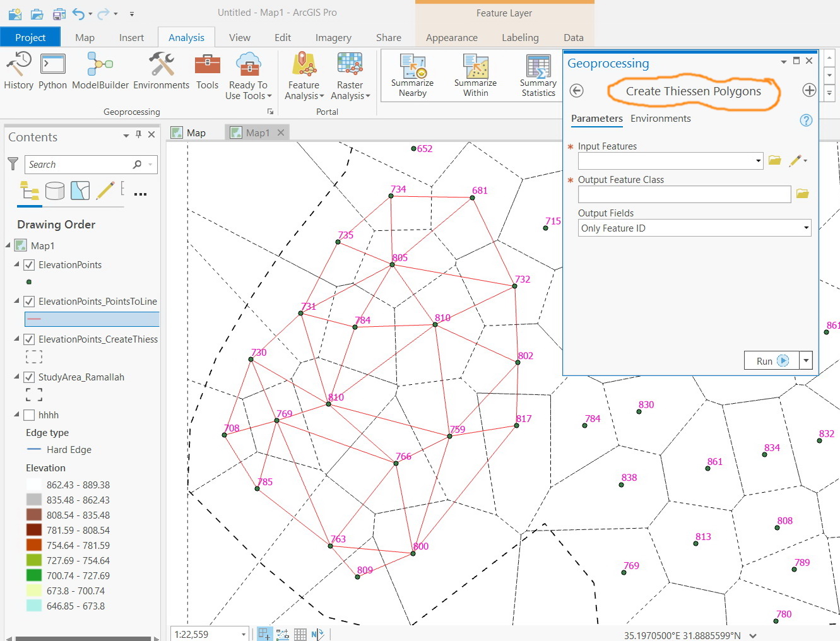
Task: Click the Output Feature Class field
Action: pos(684,194)
